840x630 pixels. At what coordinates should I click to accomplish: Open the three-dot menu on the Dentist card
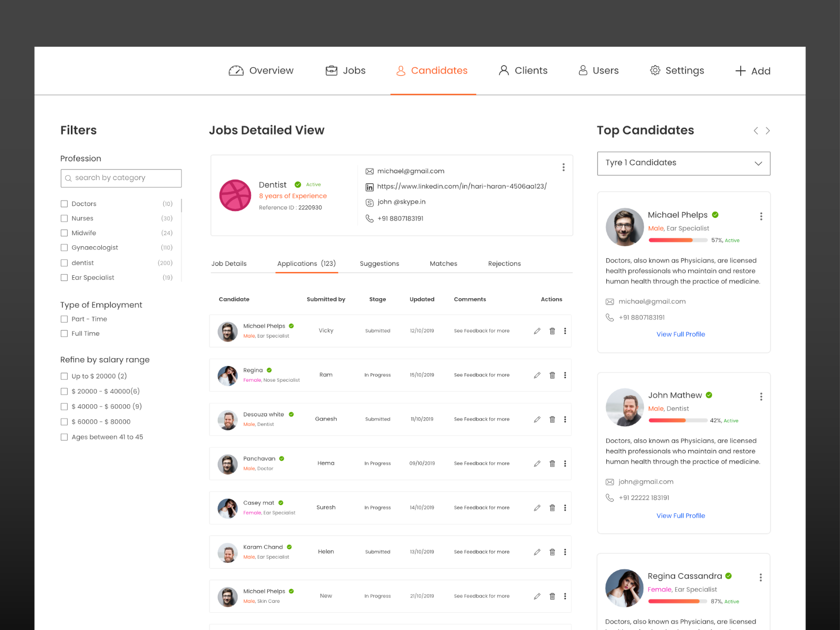[564, 167]
